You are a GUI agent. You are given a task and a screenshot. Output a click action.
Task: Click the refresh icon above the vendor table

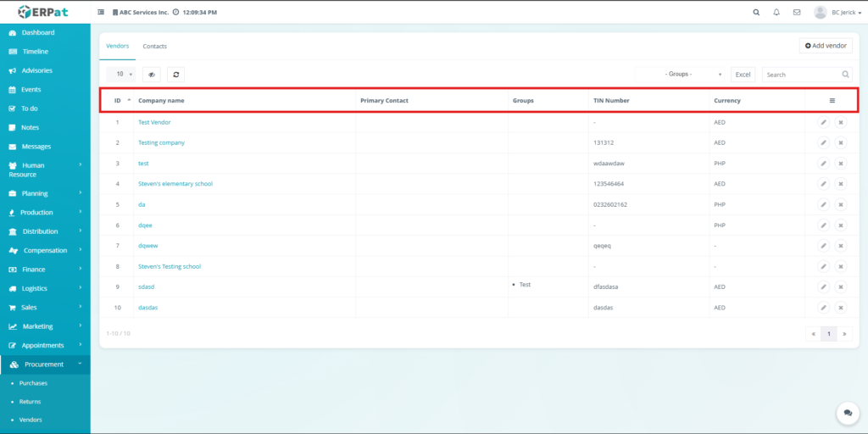(175, 75)
